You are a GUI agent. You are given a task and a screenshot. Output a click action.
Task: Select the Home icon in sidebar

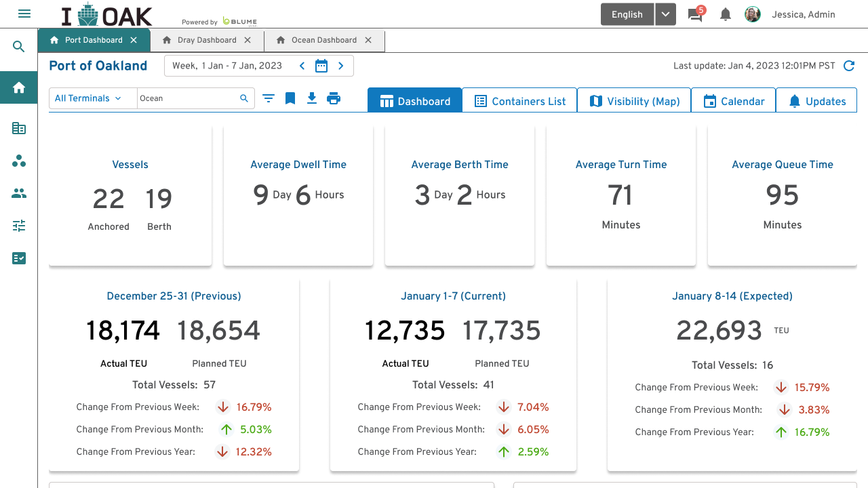pyautogui.click(x=19, y=87)
